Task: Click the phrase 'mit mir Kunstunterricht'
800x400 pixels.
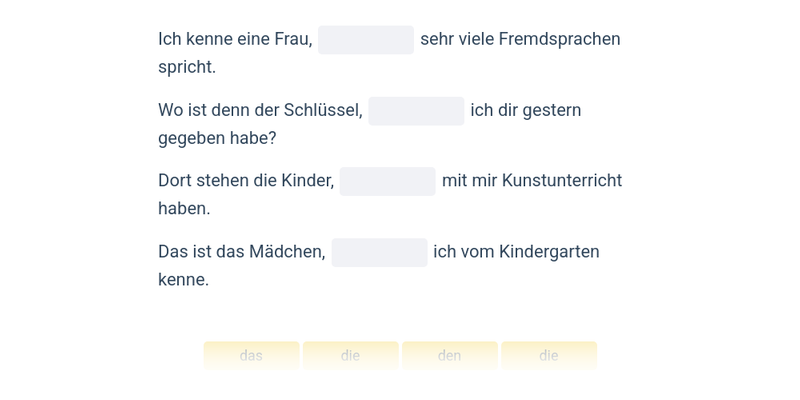Action: [x=532, y=180]
